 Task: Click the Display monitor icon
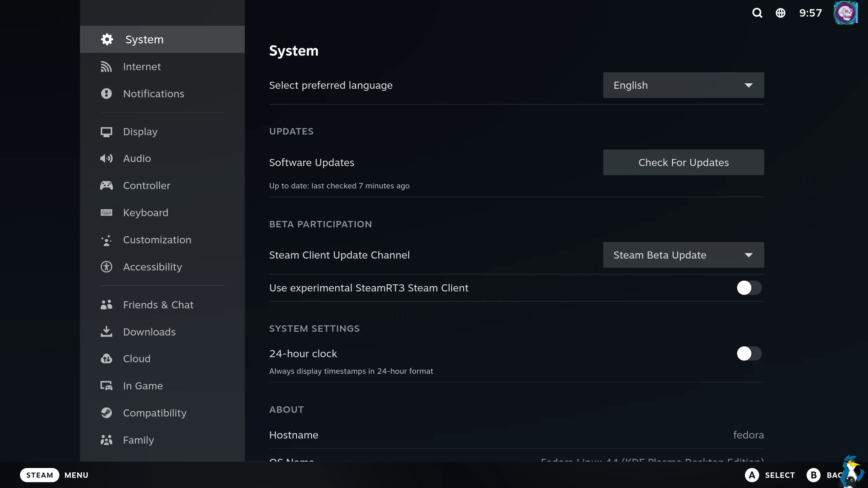[106, 132]
